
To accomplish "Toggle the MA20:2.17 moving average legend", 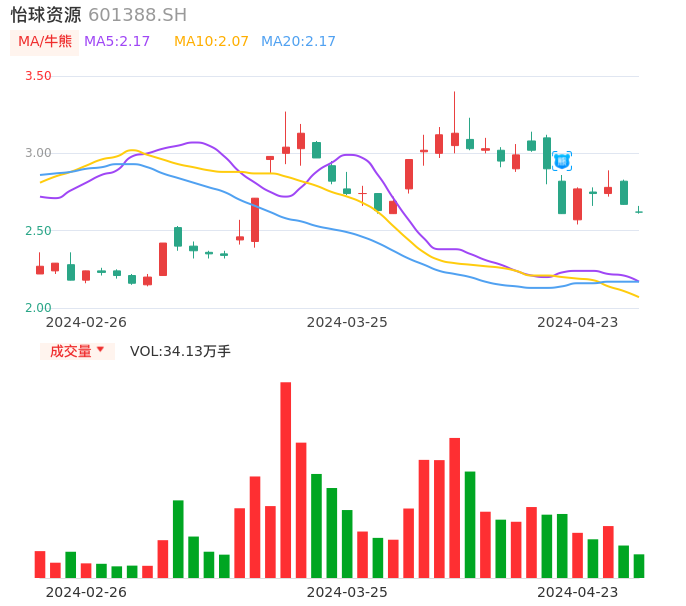I will coord(298,42).
